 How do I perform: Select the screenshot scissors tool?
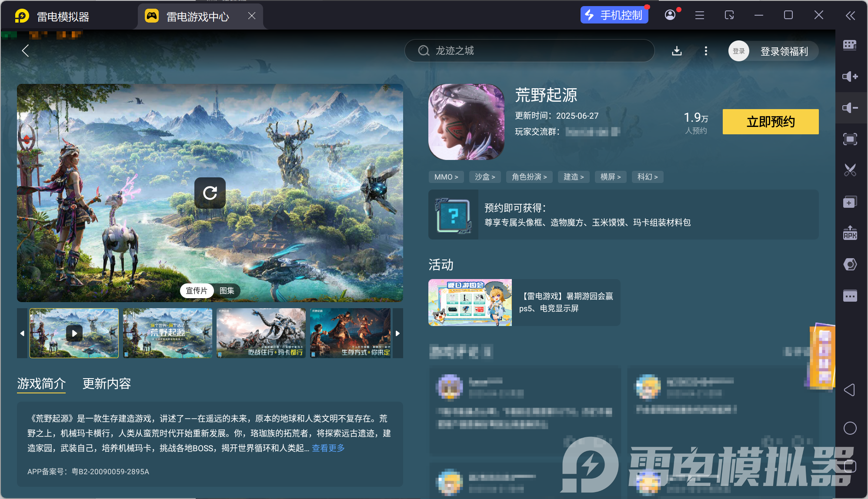tap(850, 170)
